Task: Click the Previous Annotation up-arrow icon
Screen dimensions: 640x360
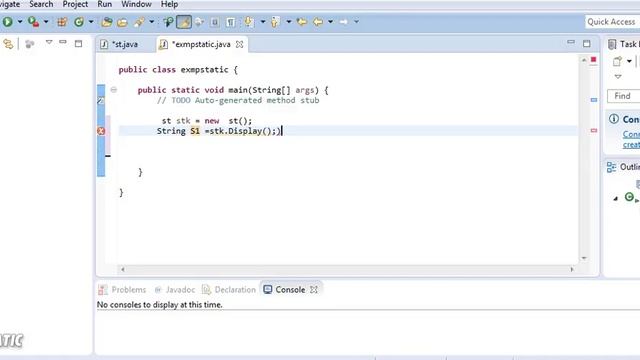Action: (x=275, y=22)
